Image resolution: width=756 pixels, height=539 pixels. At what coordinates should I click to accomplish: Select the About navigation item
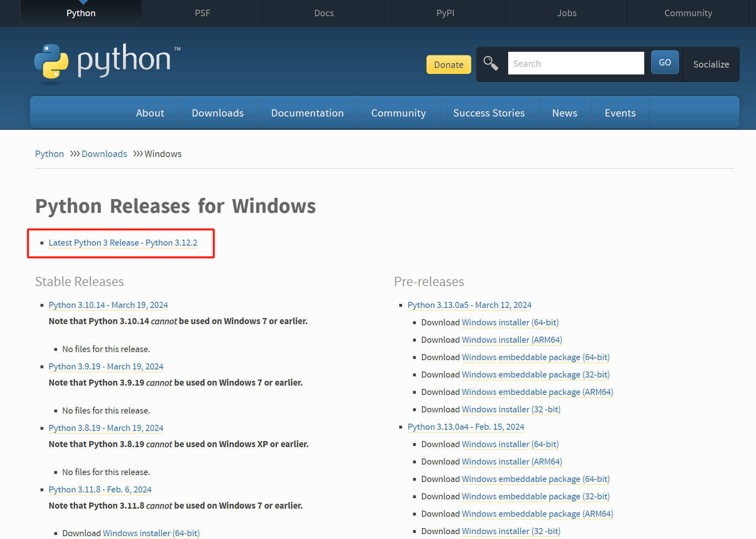(150, 113)
